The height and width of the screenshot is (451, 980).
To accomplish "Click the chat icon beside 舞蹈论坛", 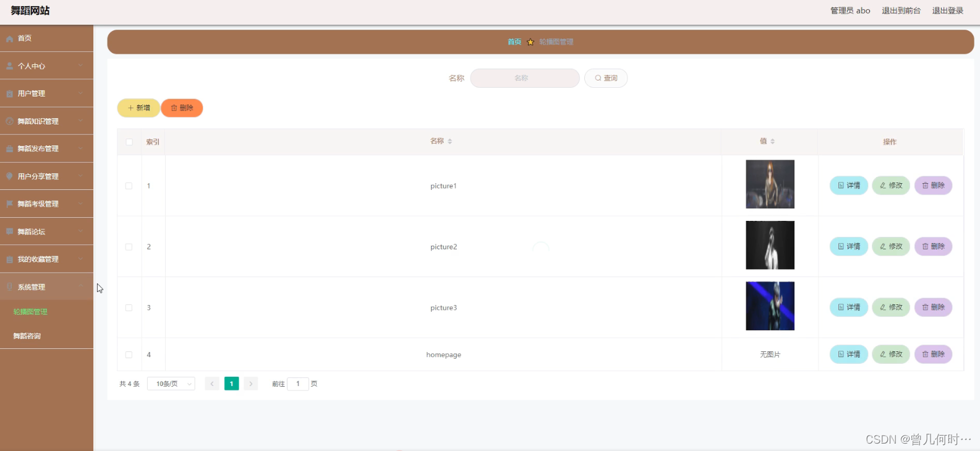I will click(x=10, y=231).
